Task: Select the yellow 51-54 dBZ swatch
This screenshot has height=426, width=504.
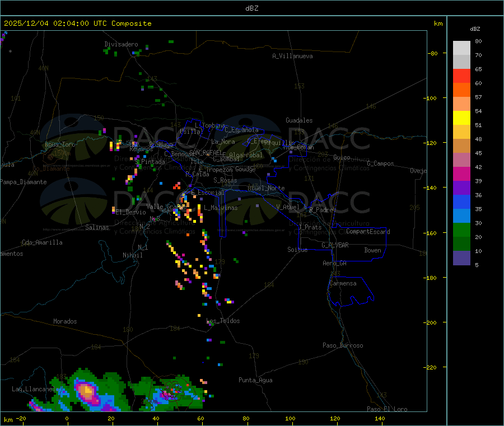Action: [x=461, y=118]
